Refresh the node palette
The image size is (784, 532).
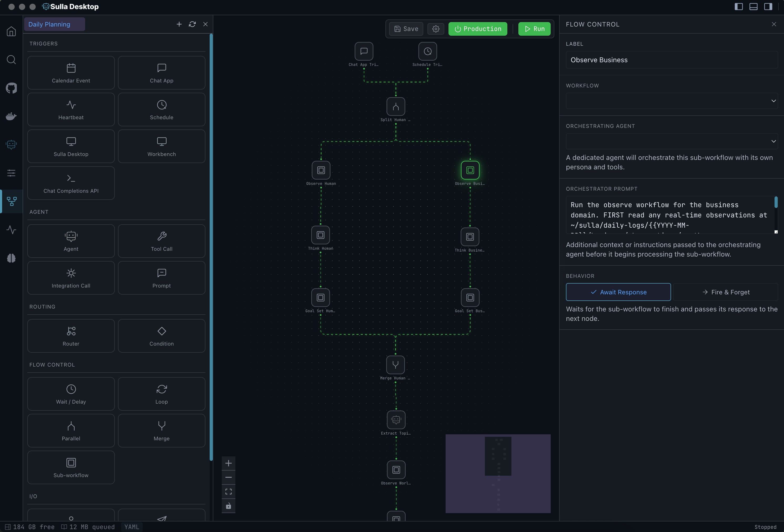tap(192, 24)
